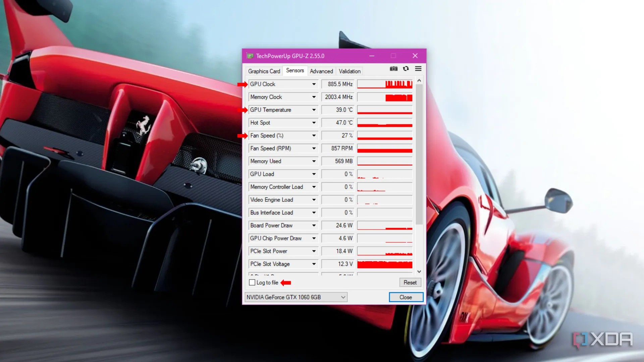Close GPU-Z with the Close button

click(x=406, y=297)
